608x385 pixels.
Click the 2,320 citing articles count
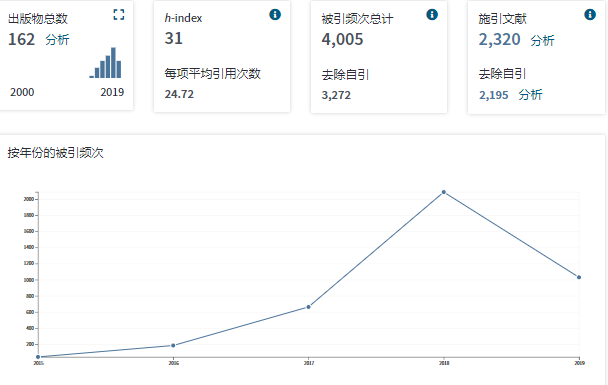pyautogui.click(x=499, y=40)
